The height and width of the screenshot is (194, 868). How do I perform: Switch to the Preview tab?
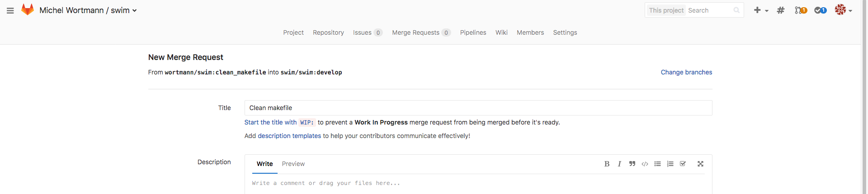[293, 164]
